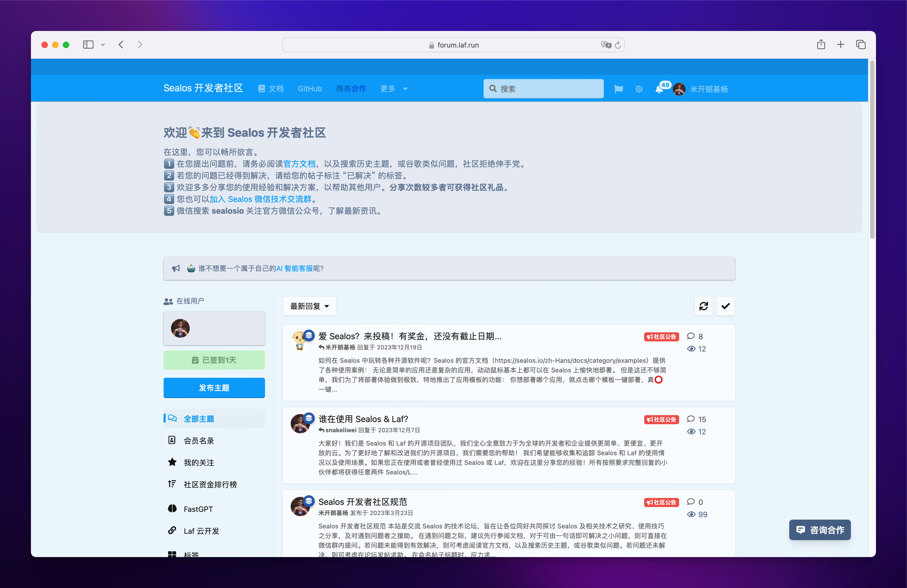Click author avatar of 谁在使用 post
The height and width of the screenshot is (588, 907).
[x=300, y=423]
